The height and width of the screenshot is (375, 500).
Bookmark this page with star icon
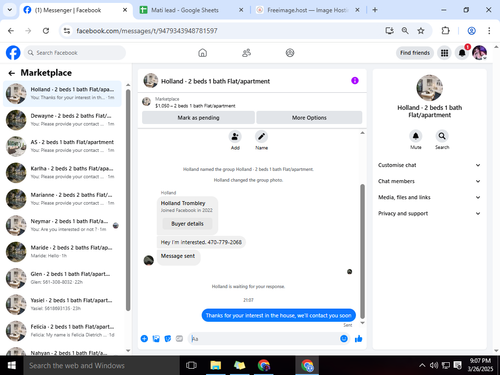pyautogui.click(x=421, y=31)
